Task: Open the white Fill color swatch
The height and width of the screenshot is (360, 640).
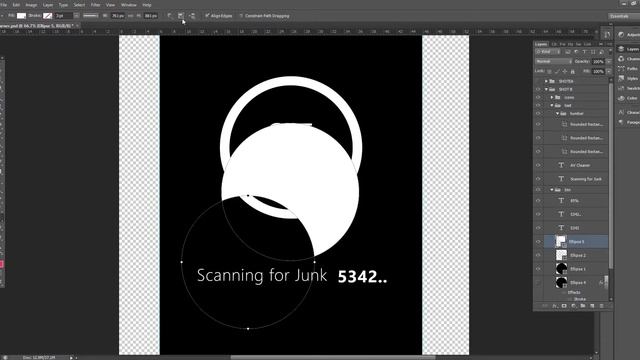Action: (21, 16)
